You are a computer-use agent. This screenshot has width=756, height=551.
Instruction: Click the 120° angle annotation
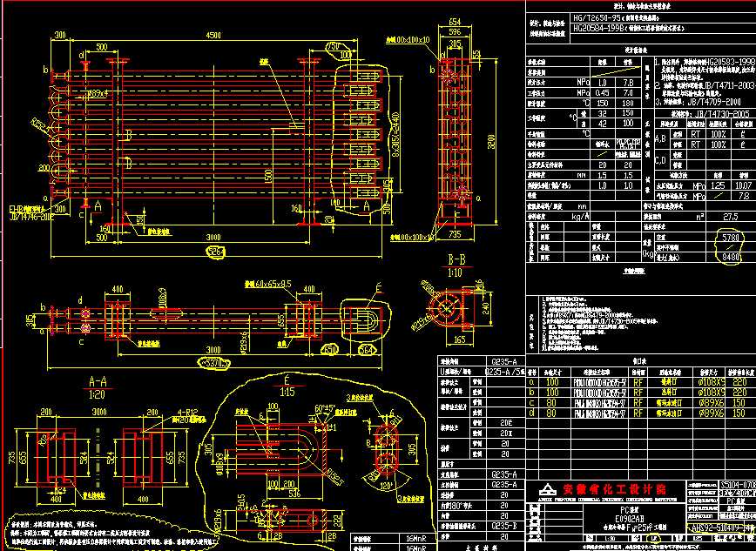(x=386, y=487)
